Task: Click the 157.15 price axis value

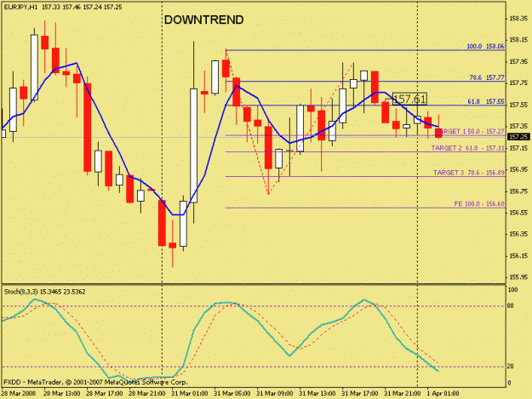Action: click(518, 148)
